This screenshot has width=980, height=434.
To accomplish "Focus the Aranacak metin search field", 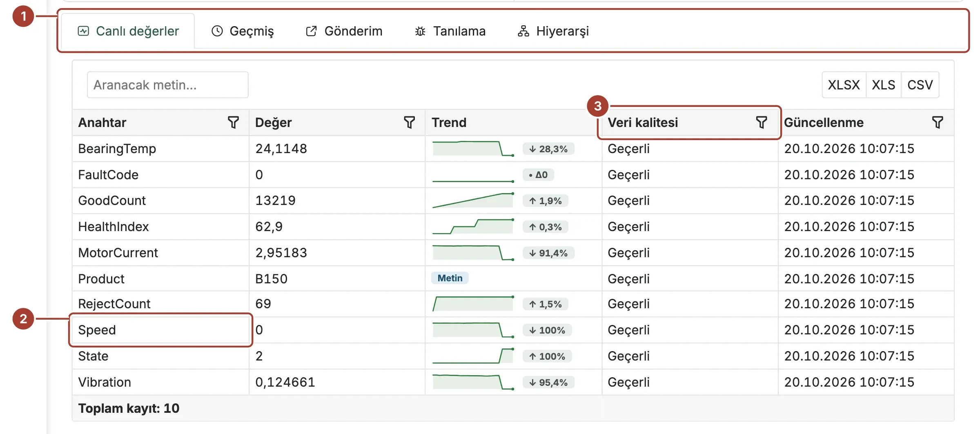I will coord(167,85).
